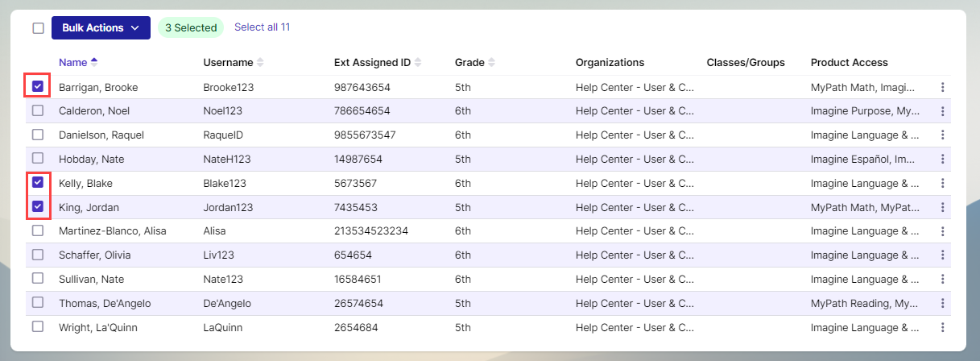Image resolution: width=980 pixels, height=361 pixels.
Task: Click Grade cell for Calderon, Noel
Action: click(463, 111)
